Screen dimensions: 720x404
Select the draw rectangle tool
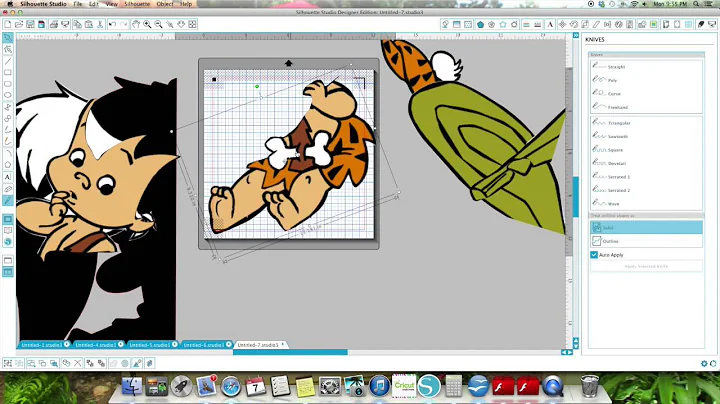[x=8, y=73]
